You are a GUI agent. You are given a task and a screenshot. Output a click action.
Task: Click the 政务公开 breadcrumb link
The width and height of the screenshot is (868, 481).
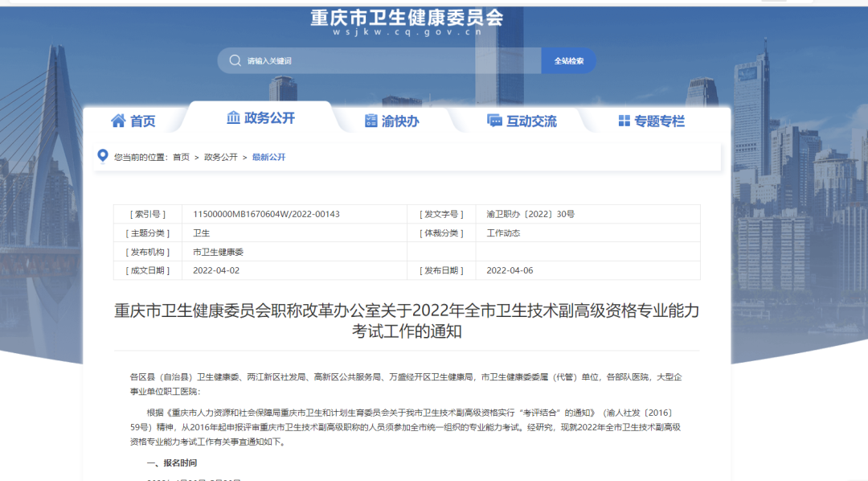coord(223,157)
